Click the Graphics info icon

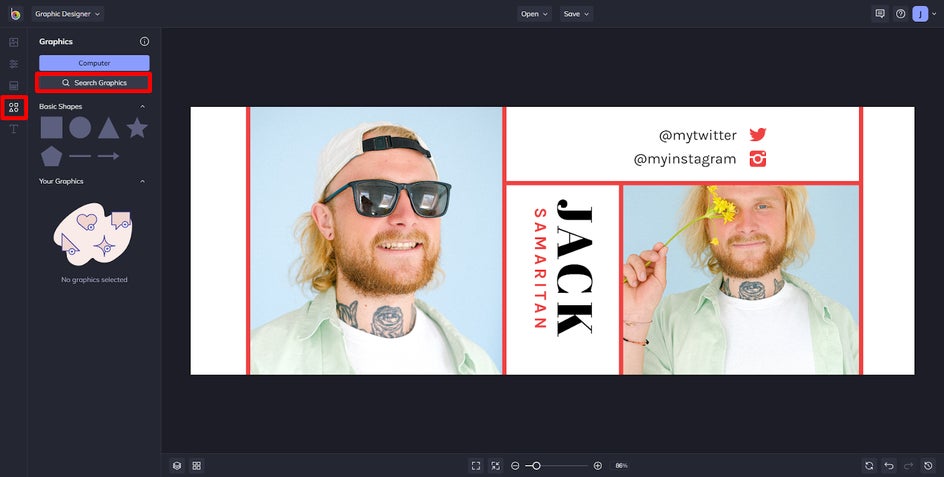point(144,42)
